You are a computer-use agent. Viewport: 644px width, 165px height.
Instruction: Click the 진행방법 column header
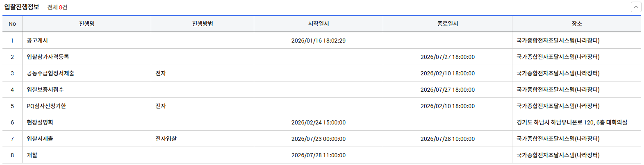pos(203,24)
